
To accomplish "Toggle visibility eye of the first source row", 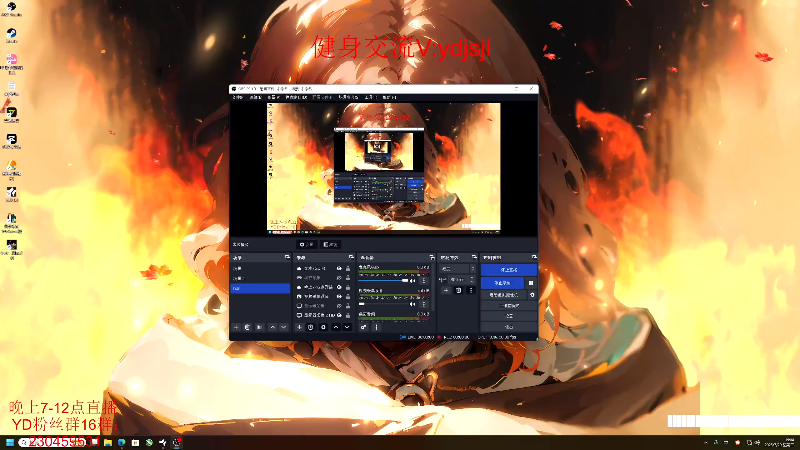I will (x=339, y=269).
